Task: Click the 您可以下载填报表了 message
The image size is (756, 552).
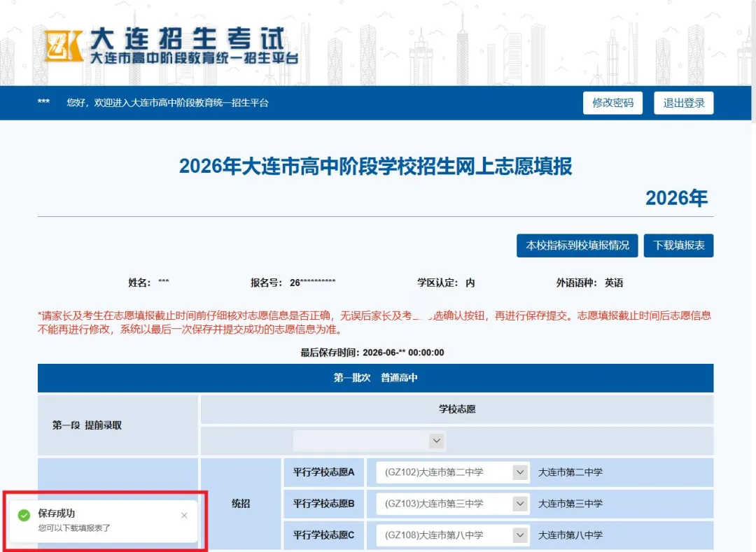Action: tap(74, 528)
